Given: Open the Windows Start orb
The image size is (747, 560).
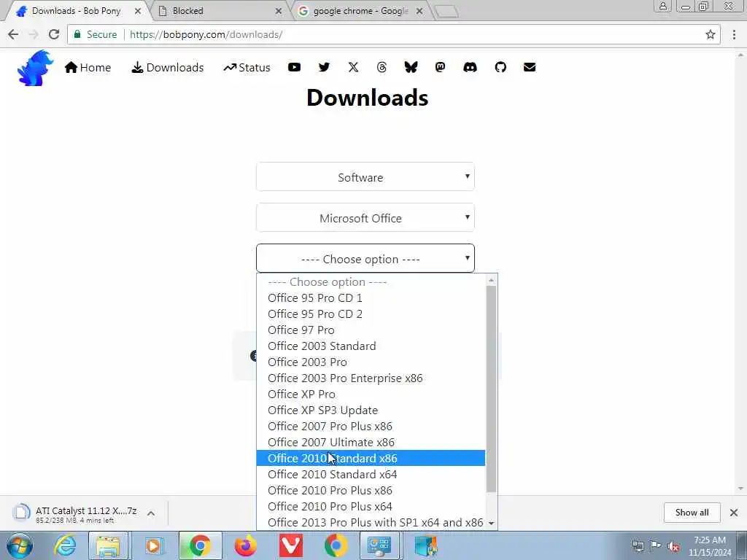Looking at the screenshot, I should [20, 545].
